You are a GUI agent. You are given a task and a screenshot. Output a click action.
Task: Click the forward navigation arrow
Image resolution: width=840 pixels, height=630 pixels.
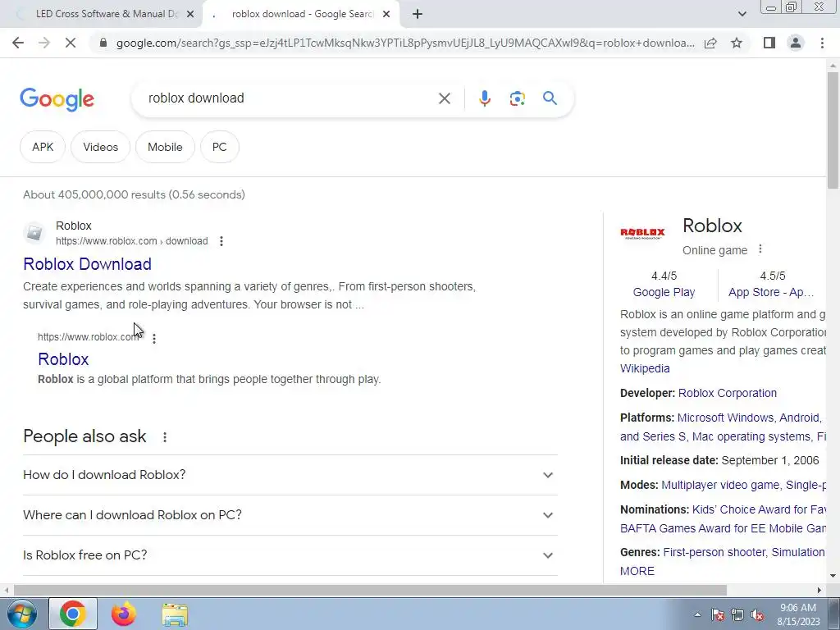pyautogui.click(x=44, y=43)
